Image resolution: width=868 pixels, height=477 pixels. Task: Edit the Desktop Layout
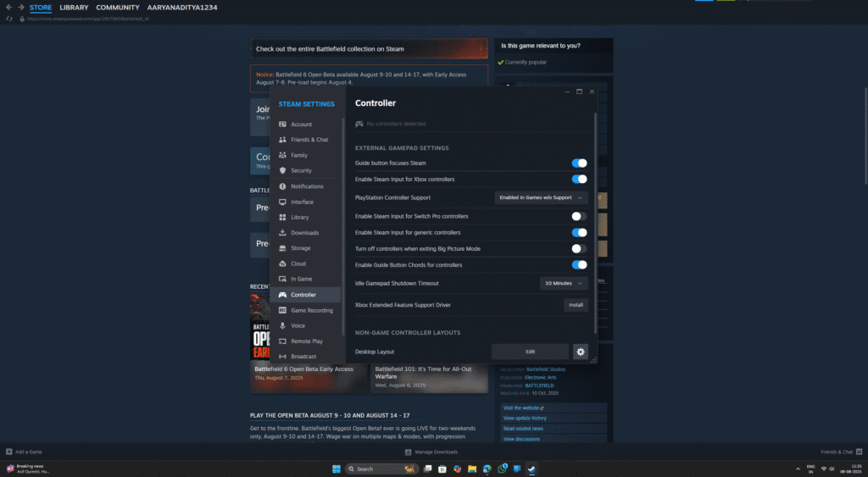click(x=530, y=352)
